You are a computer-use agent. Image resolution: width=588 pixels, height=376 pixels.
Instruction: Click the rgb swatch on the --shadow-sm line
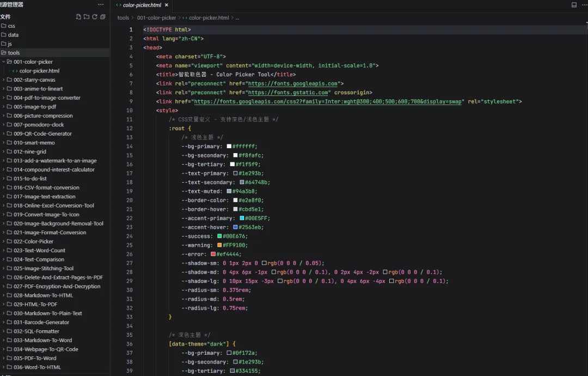click(264, 263)
